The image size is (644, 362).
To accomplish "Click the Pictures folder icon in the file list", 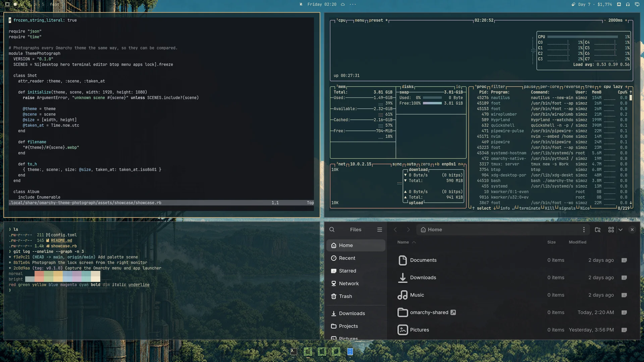I will tap(402, 330).
